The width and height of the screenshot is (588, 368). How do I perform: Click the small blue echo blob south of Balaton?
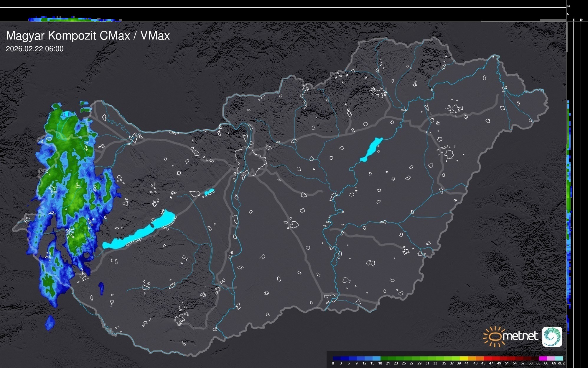[x=101, y=288]
